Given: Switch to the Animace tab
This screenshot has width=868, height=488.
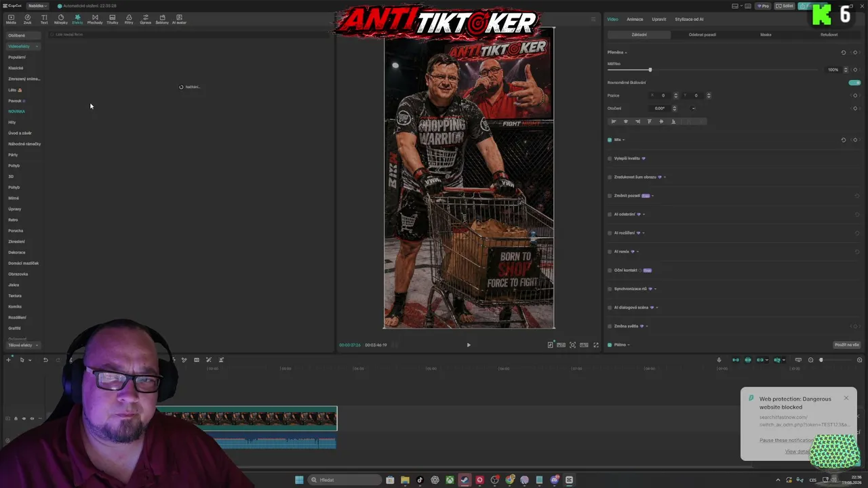Looking at the screenshot, I should (635, 19).
